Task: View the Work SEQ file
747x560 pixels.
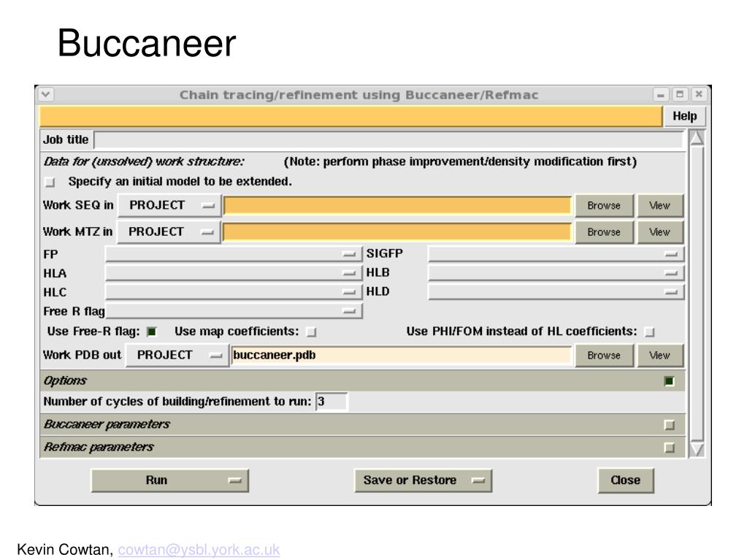Action: [660, 206]
